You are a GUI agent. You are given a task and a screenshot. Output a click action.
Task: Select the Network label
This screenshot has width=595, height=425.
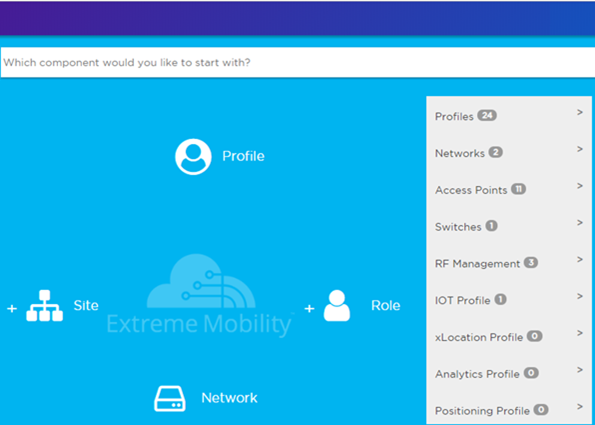point(230,398)
